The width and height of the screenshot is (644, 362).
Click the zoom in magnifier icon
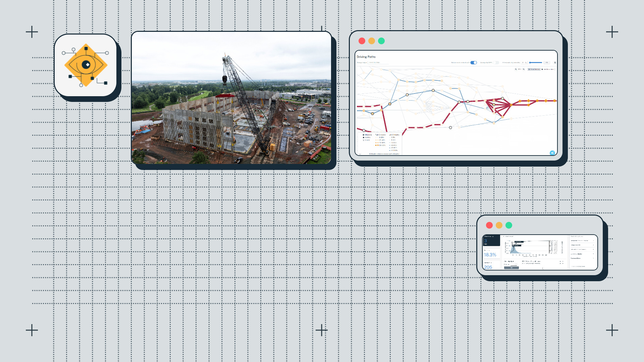(524, 69)
